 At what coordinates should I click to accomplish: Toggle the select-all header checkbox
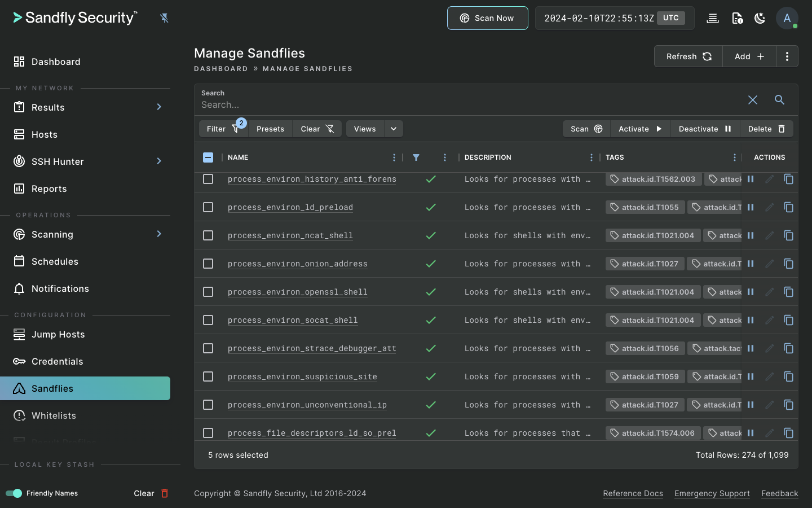[x=208, y=157]
